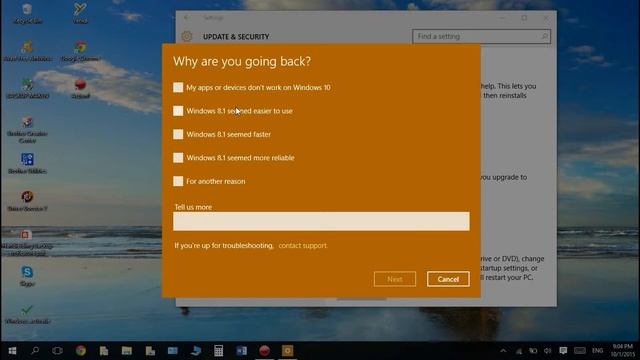Image resolution: width=640 pixels, height=360 pixels.
Task: Open Action Center notifications icon
Action: pyautogui.click(x=563, y=351)
